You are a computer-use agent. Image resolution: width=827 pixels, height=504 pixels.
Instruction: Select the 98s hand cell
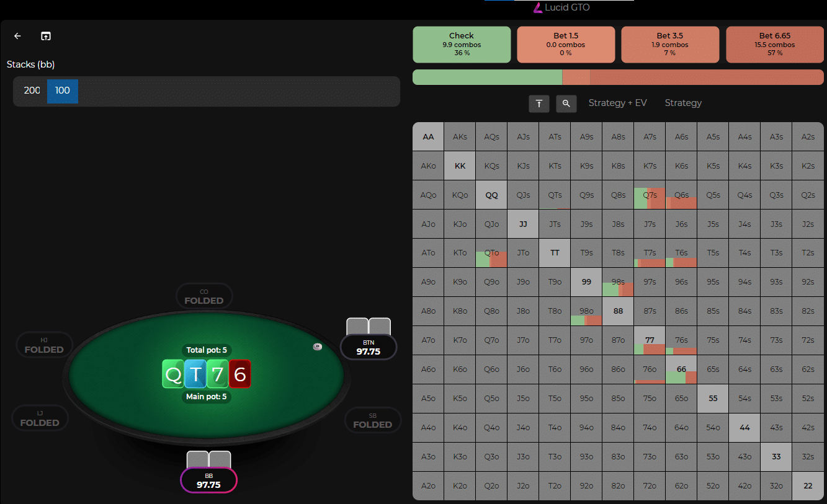[618, 282]
